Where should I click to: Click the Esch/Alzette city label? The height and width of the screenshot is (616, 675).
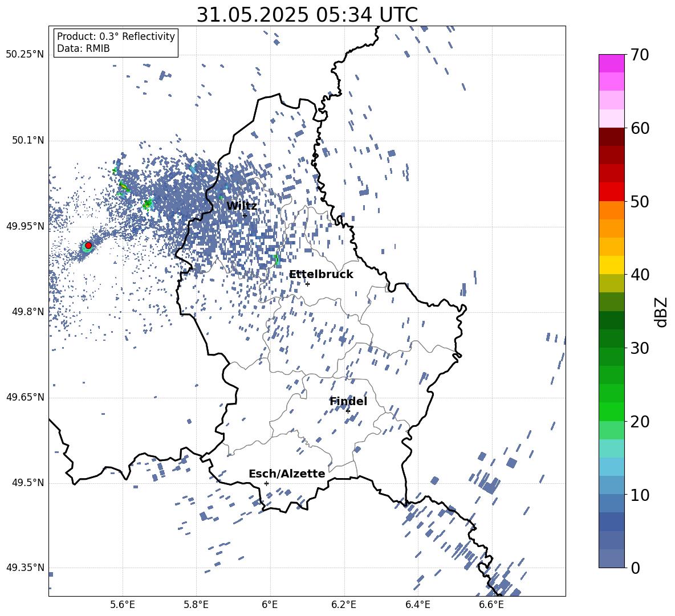287,474
